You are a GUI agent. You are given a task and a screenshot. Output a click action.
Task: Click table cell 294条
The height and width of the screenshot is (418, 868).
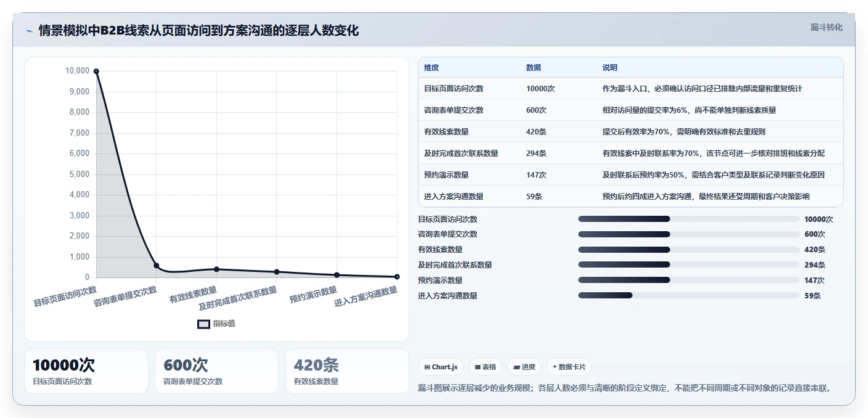coord(536,154)
